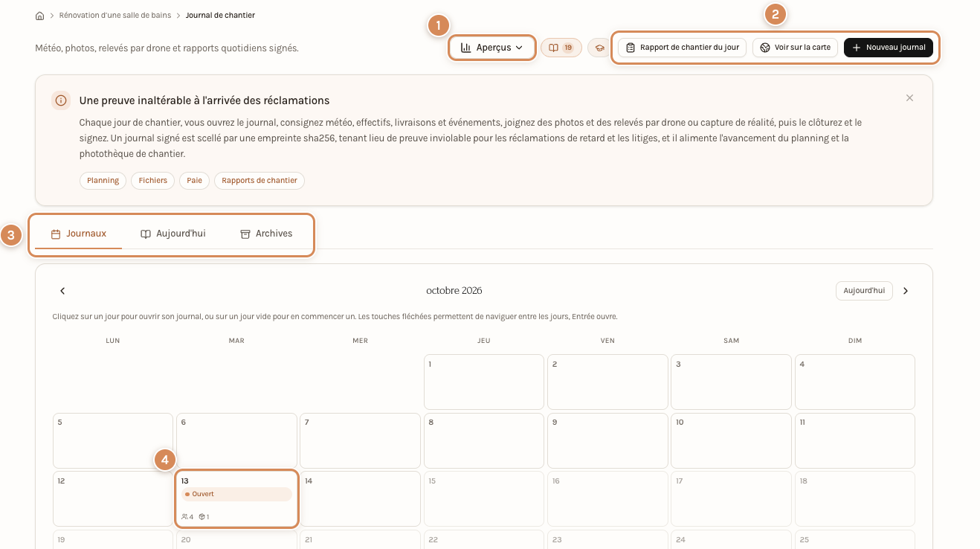Screen dimensions: 980x549
Task: Open the journal for day 13
Action: pyautogui.click(x=237, y=499)
